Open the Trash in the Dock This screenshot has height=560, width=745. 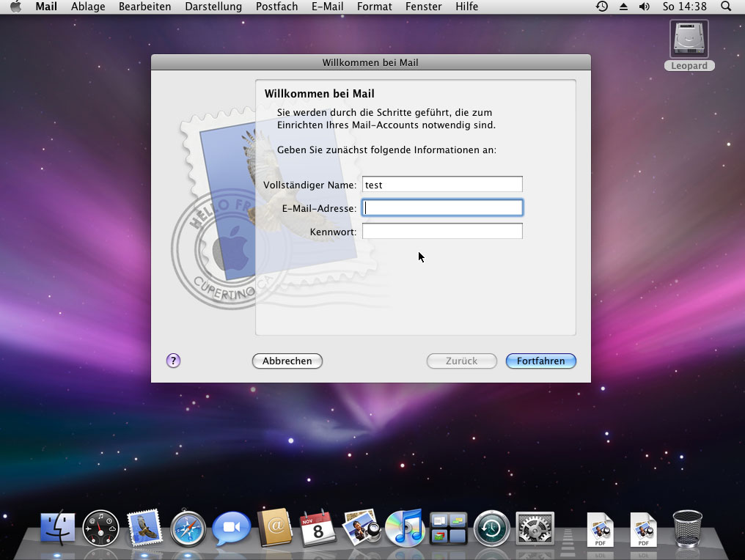[x=687, y=528]
